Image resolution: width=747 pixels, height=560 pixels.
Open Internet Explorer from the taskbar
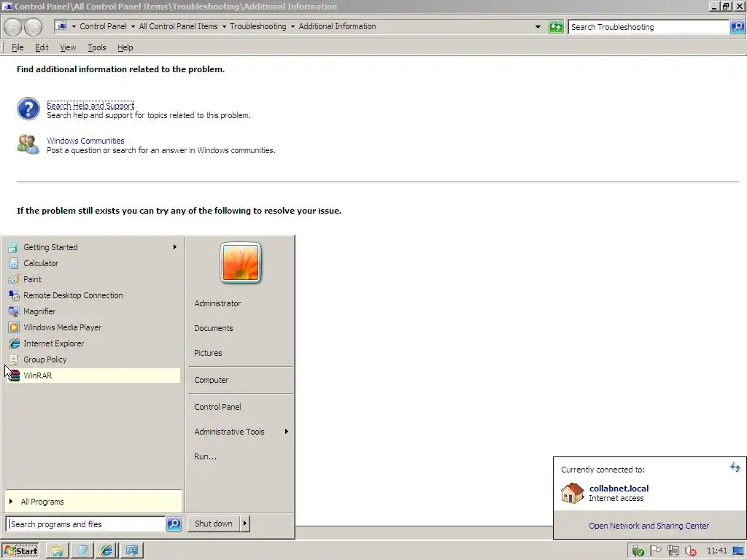point(107,551)
